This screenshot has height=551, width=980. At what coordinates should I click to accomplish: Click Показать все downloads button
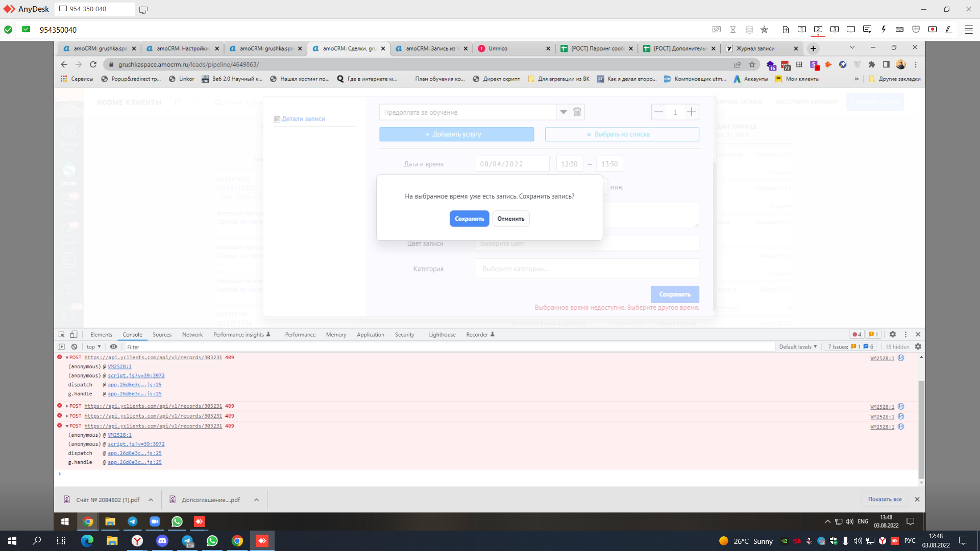pos(885,499)
